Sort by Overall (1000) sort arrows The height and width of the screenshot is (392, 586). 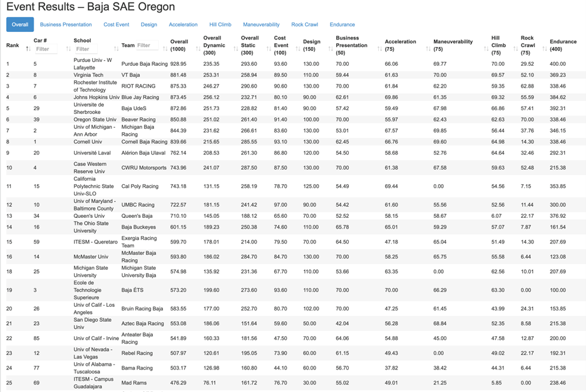198,49
